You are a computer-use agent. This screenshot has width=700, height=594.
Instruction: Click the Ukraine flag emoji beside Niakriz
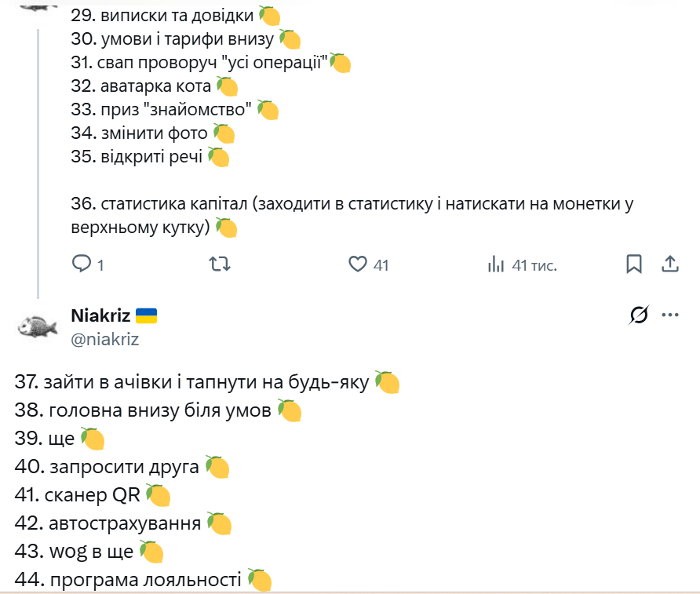click(146, 315)
